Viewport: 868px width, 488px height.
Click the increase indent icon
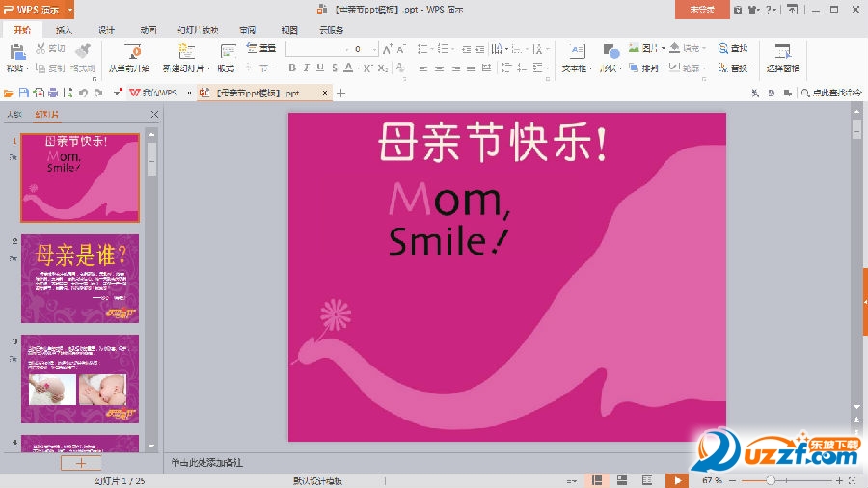[479, 49]
